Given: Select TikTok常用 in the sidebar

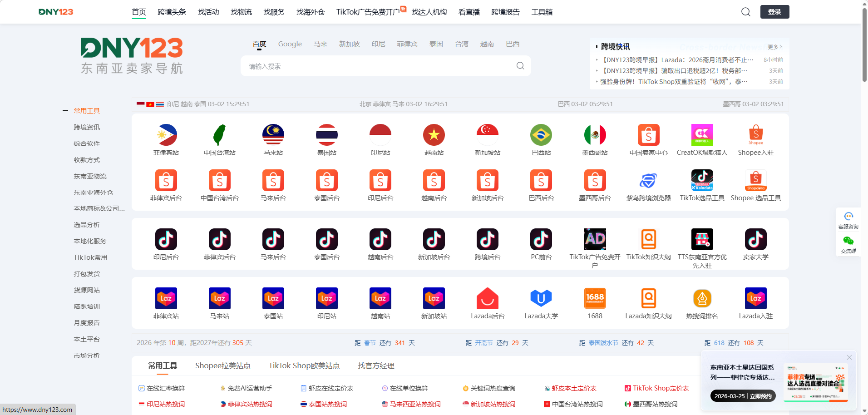Looking at the screenshot, I should 90,257.
